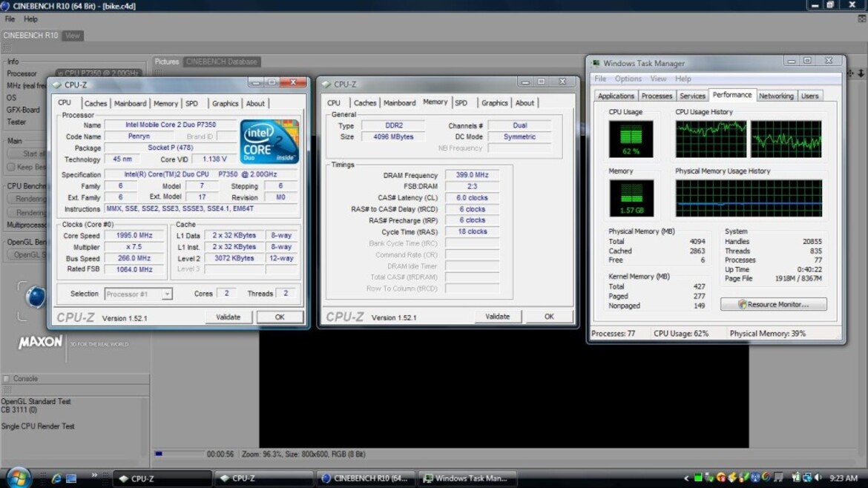Switch to Networking tab in Task Manager
The width and height of the screenshot is (868, 488).
tap(776, 96)
